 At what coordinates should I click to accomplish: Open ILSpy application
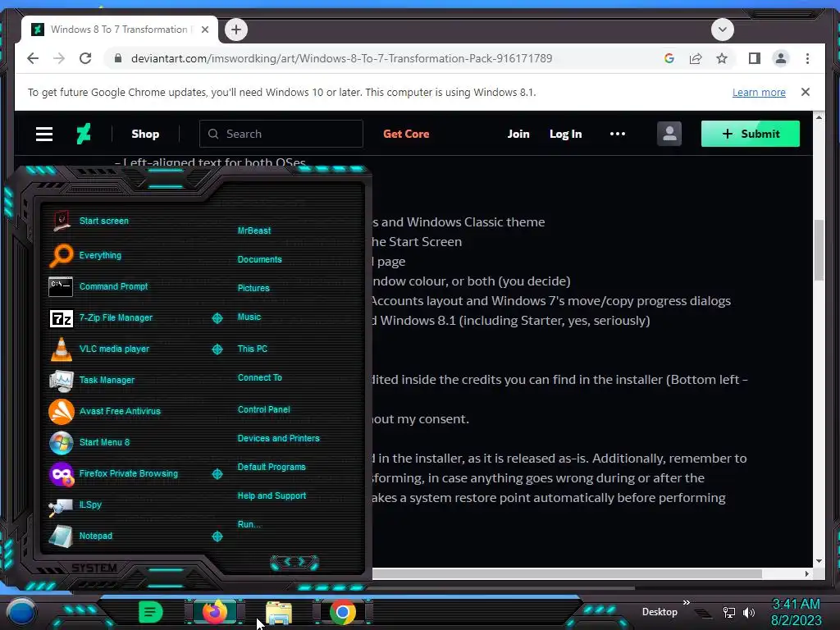[x=90, y=504]
